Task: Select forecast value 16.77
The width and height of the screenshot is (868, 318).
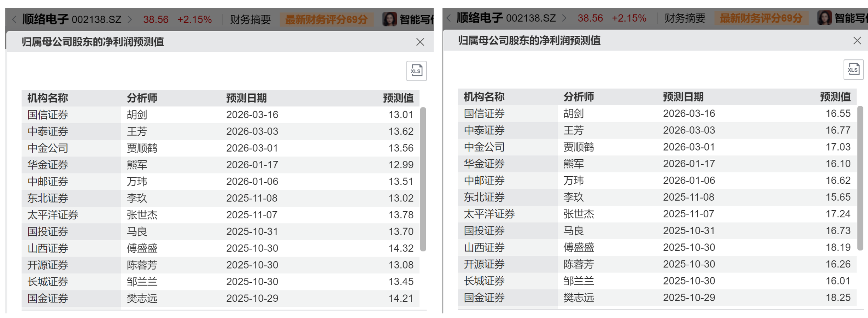Action: pos(838,130)
